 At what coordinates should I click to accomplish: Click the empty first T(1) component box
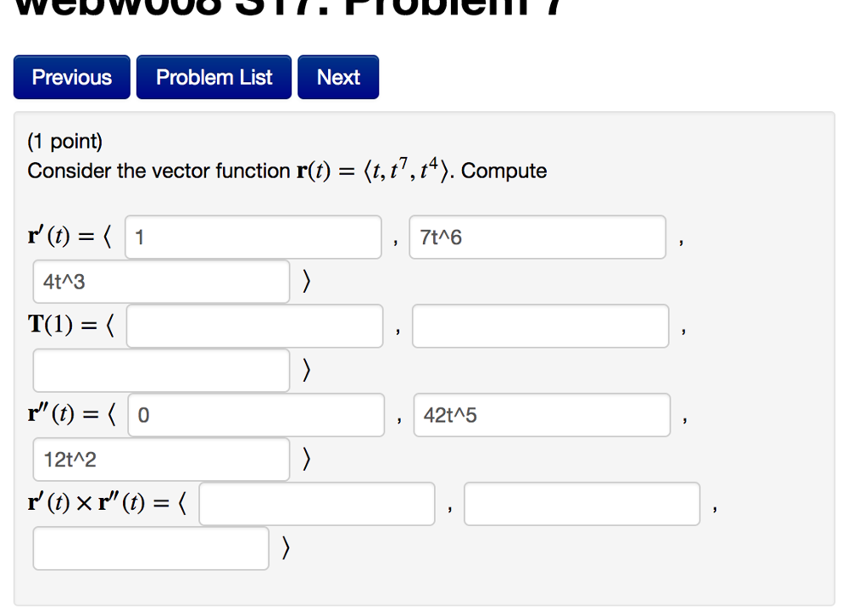(254, 325)
